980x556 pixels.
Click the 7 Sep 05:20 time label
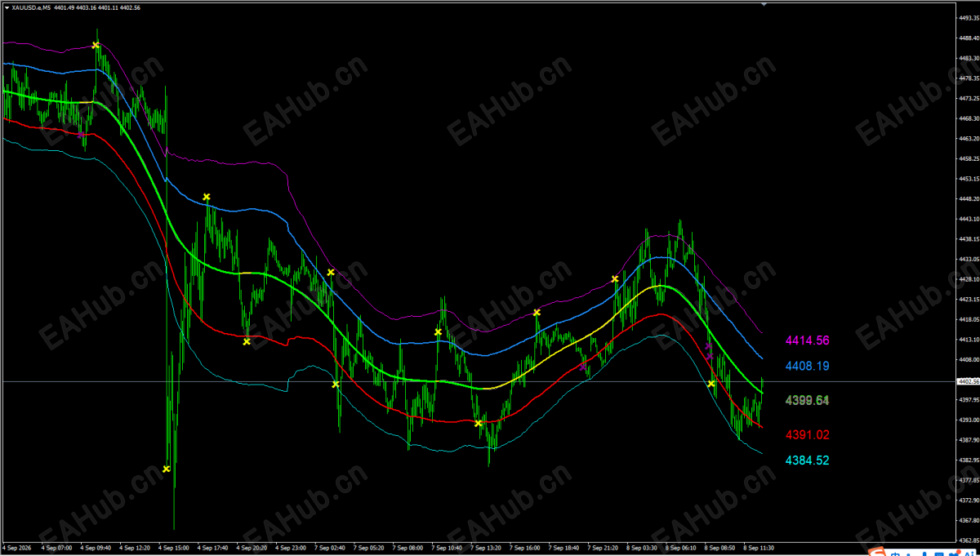coord(370,548)
